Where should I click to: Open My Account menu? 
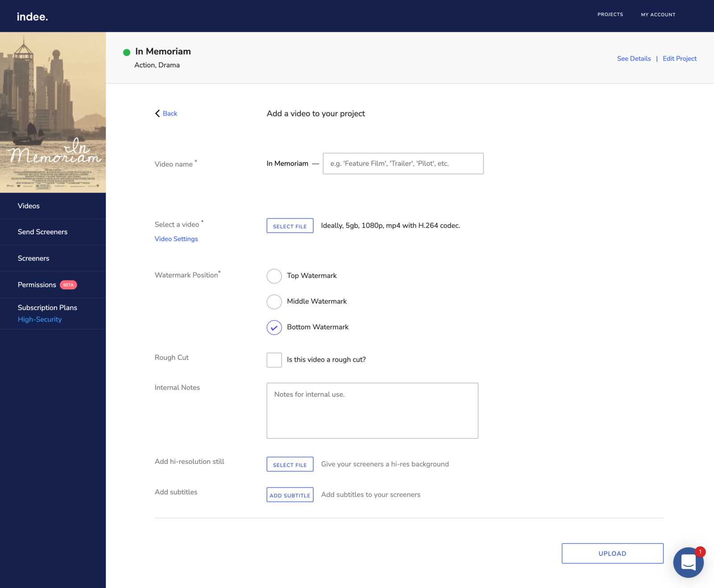click(658, 15)
